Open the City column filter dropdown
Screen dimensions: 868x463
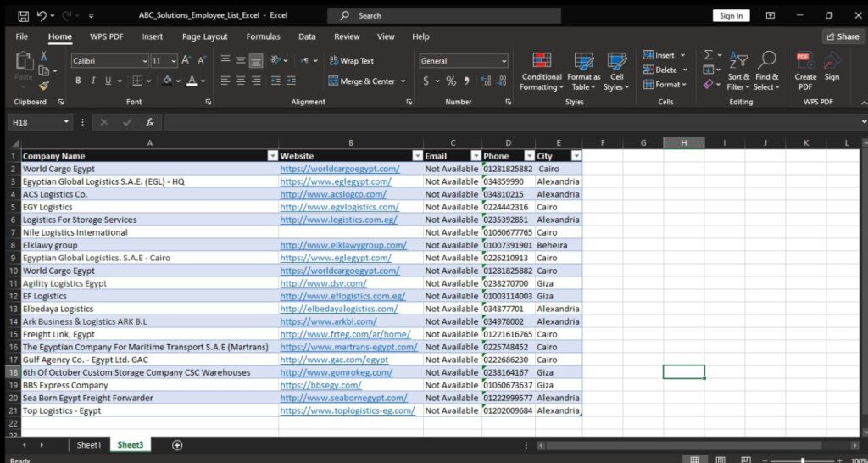click(x=576, y=156)
